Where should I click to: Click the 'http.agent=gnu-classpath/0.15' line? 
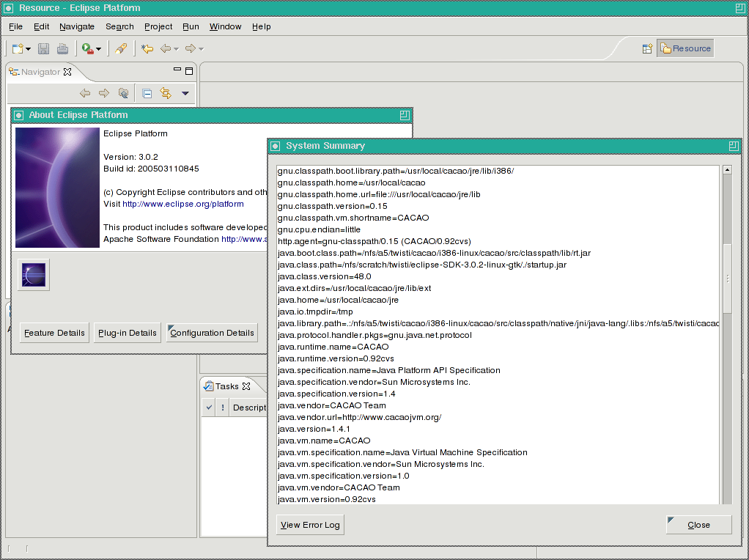374,241
